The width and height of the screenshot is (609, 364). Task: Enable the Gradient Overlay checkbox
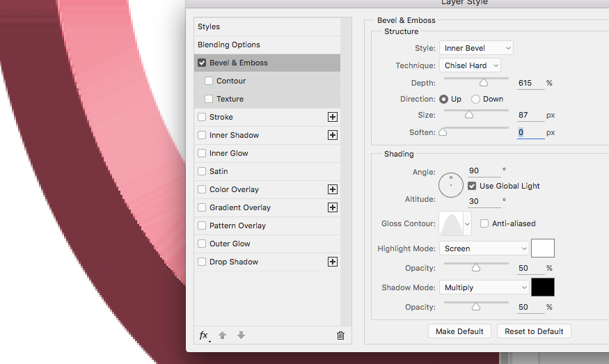pyautogui.click(x=202, y=207)
